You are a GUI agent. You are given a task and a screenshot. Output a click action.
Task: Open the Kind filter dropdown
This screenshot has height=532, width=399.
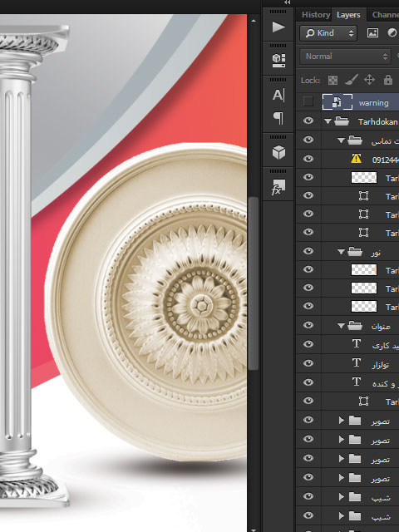click(328, 33)
